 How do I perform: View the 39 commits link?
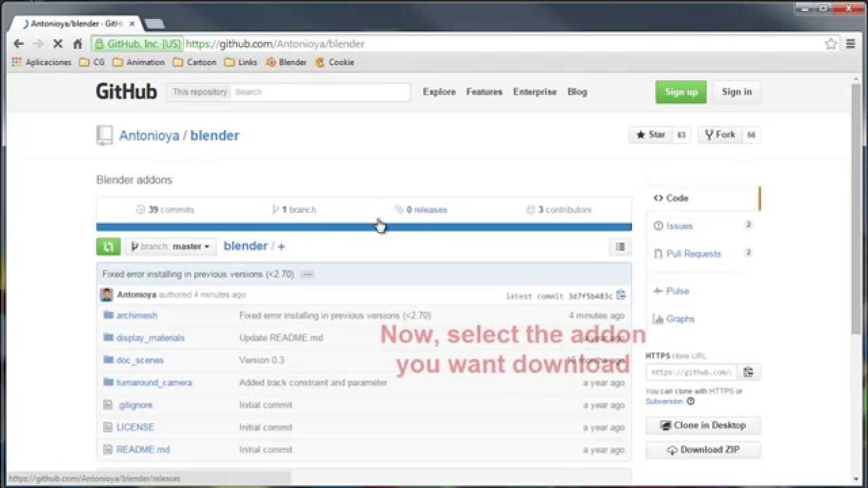(165, 209)
